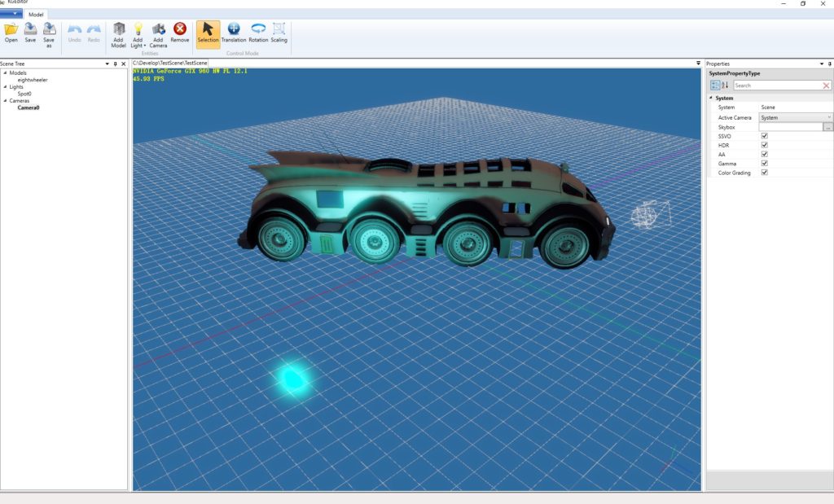Collapse the Models node in Scene Tree
Screen dimensions: 834x504
[5, 72]
